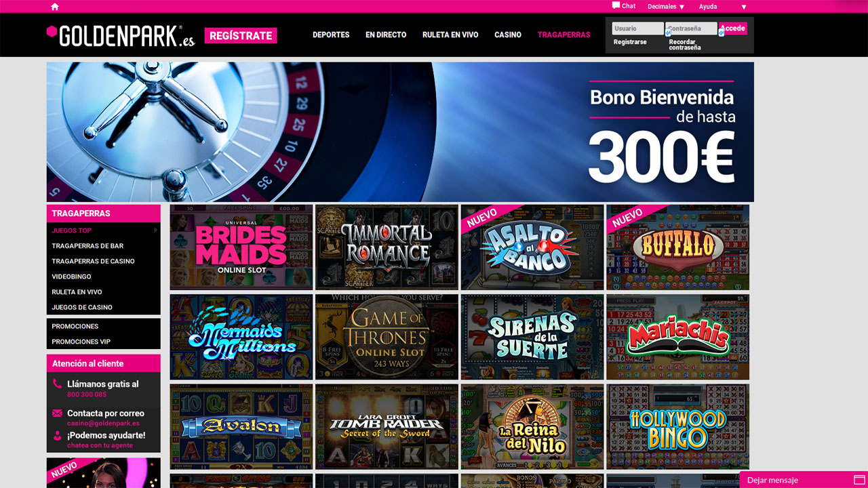Viewport: 868px width, 488px height.
Task: Click the phone icon under Atención al cliente
Action: 57,384
